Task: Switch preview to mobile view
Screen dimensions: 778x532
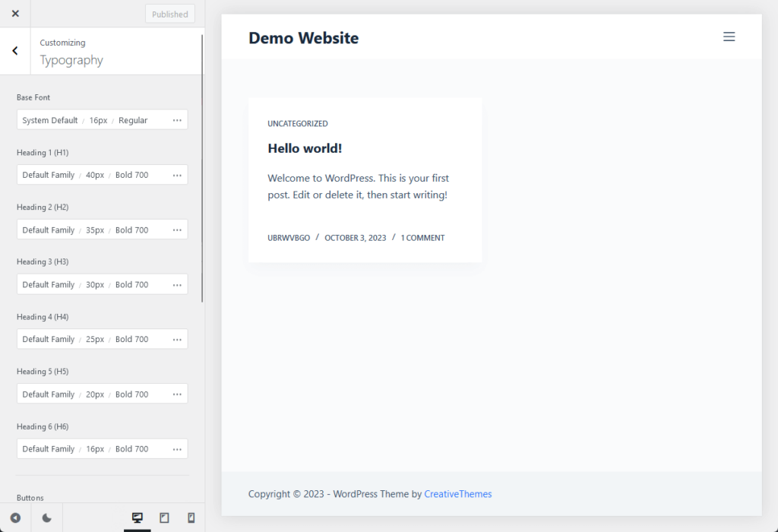Action: click(191, 518)
